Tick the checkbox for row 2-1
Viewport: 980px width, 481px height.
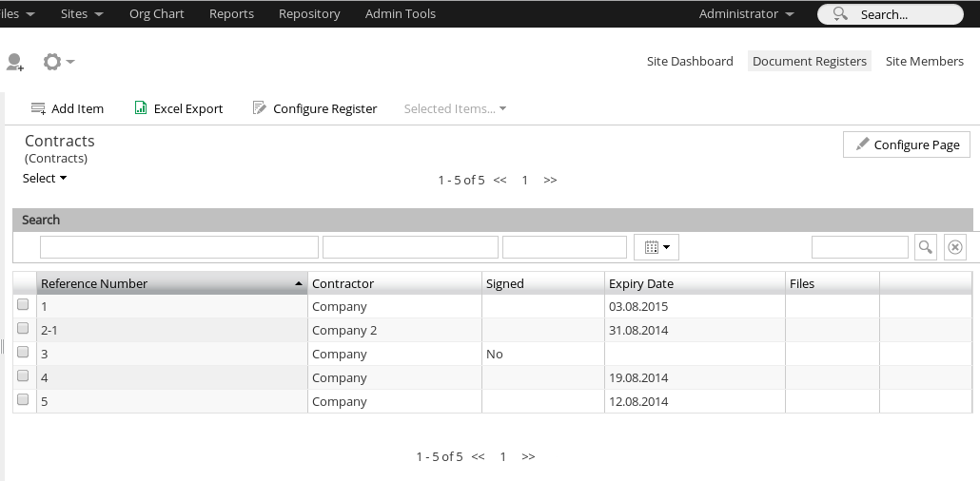click(x=23, y=329)
